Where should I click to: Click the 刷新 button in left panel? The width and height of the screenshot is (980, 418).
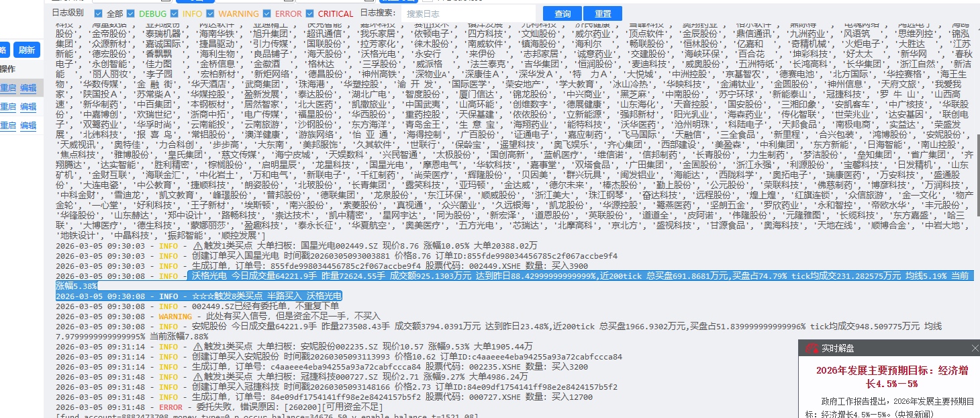click(26, 50)
